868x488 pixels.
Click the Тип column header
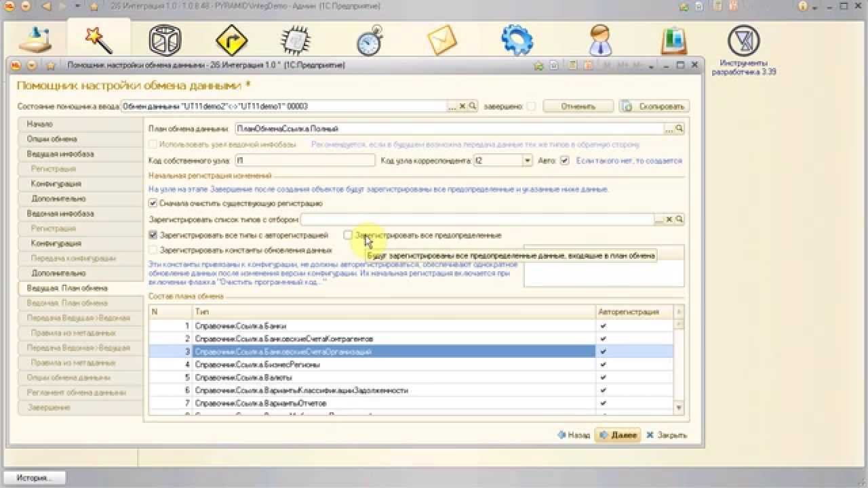[x=393, y=312]
